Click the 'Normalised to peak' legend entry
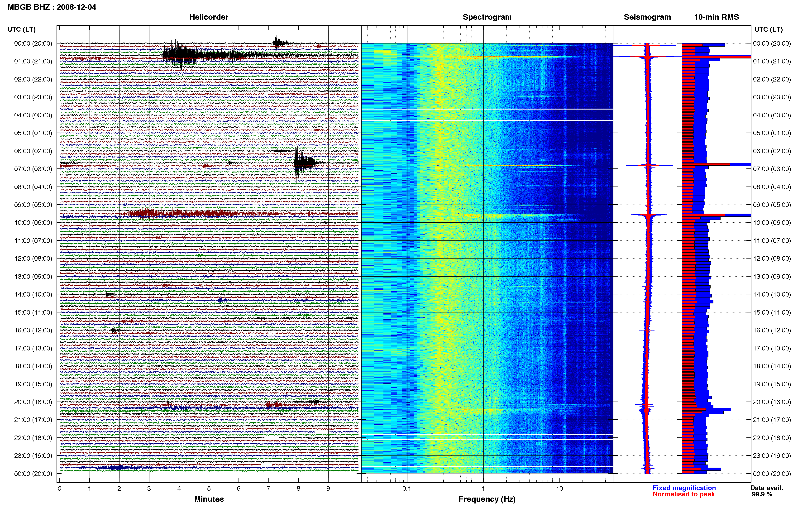This screenshot has height=508, width=812. click(684, 494)
